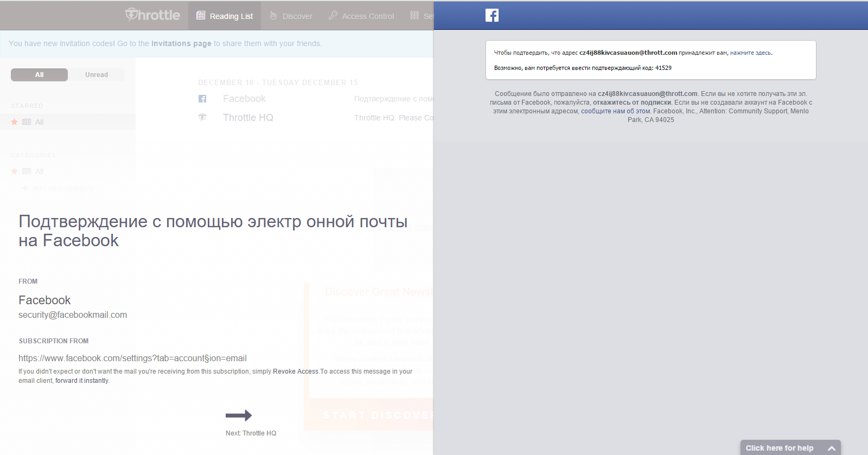Screen dimensions: 868x455
Task: Click the star icon in Categories section
Action: coord(15,171)
